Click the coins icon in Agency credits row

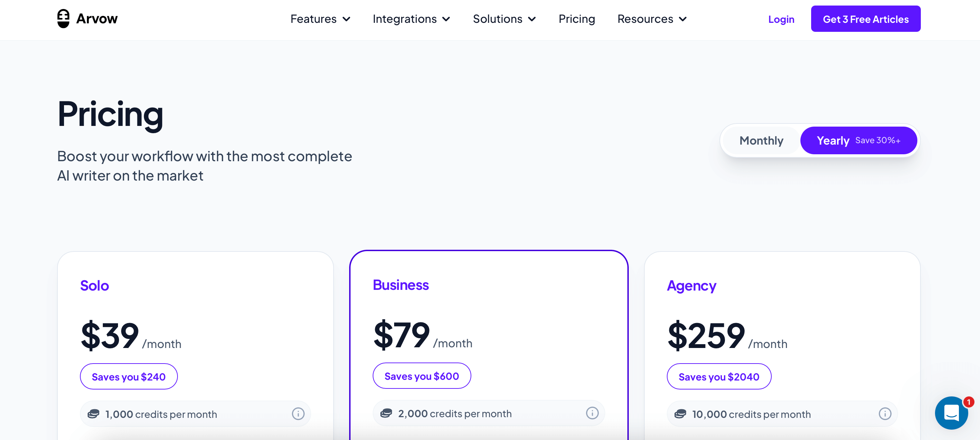click(680, 414)
